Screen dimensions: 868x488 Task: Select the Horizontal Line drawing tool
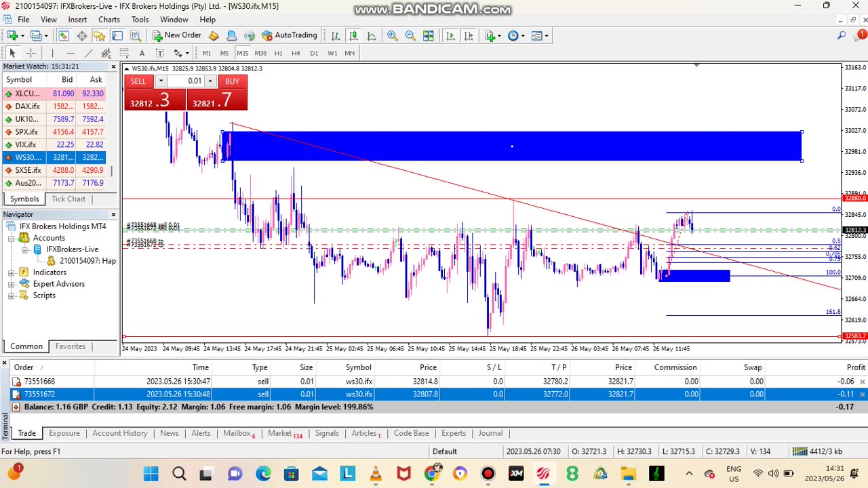pyautogui.click(x=71, y=53)
